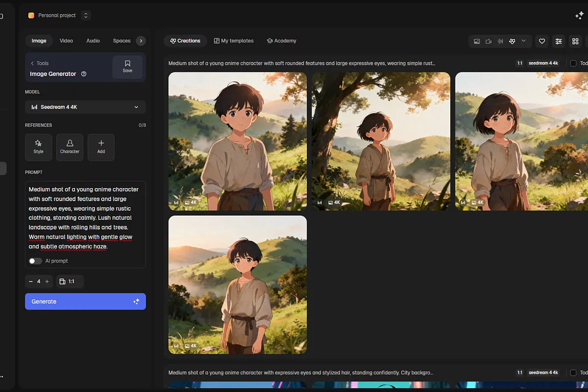Add a Character reference
588x392 pixels.
coord(70,147)
